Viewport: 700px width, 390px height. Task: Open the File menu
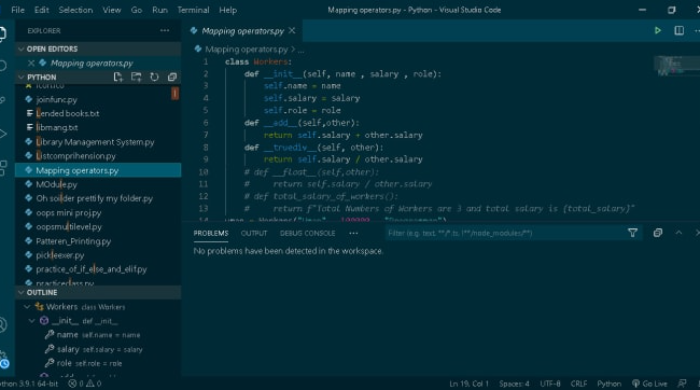coord(18,10)
